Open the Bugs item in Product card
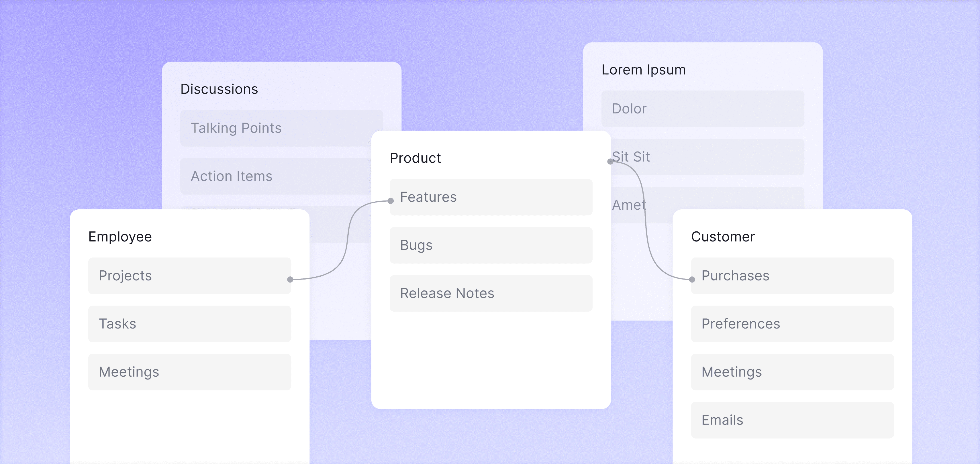Viewport: 980px width, 464px height. coord(491,245)
